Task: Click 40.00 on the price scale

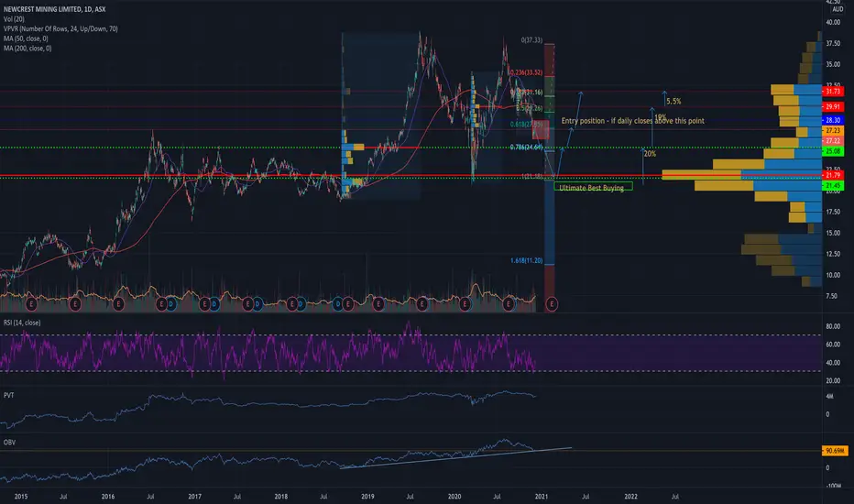Action: pos(833,22)
